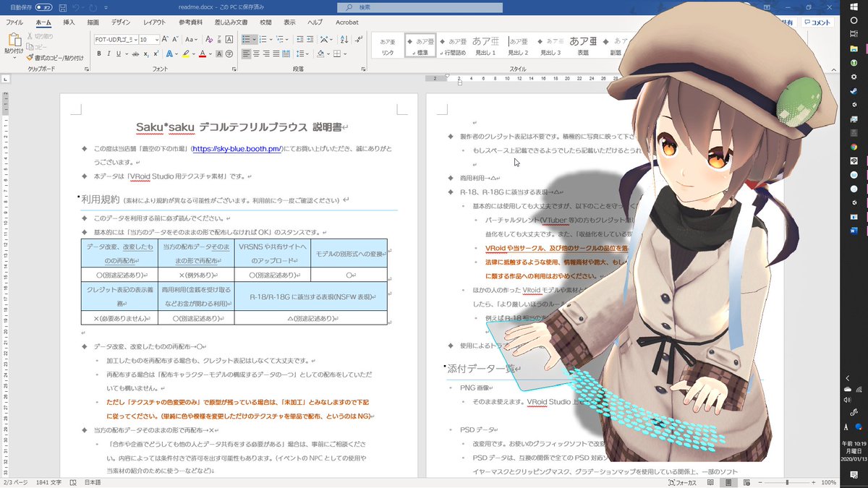Click the Paste (貼り付け) clipboard icon
The image size is (868, 488).
point(14,39)
